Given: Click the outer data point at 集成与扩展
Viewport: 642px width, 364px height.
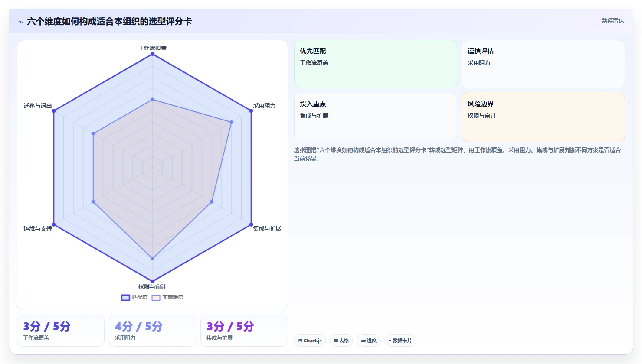Looking at the screenshot, I should [x=251, y=224].
